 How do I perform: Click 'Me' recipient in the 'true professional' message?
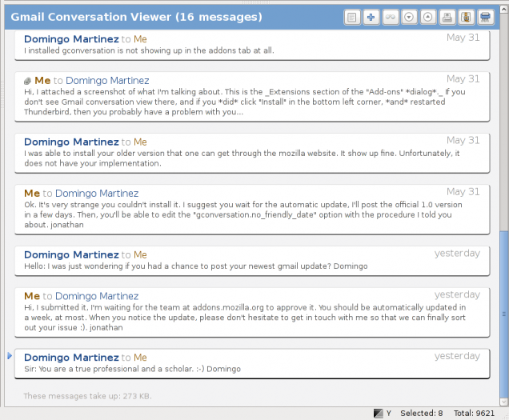pos(140,358)
